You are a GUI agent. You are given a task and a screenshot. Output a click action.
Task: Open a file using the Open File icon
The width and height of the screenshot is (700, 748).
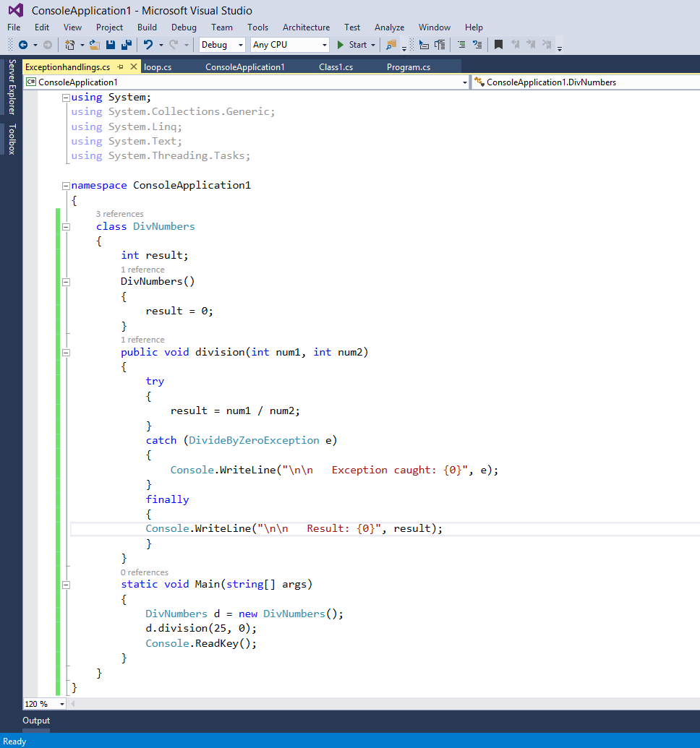(x=94, y=45)
